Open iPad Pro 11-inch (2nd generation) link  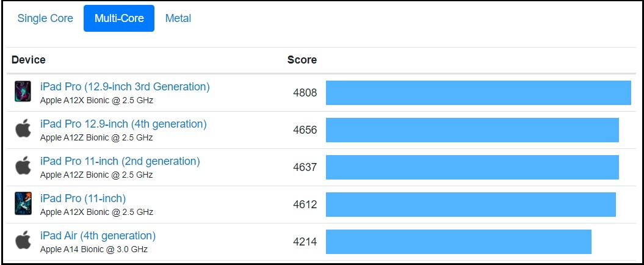pyautogui.click(x=120, y=161)
